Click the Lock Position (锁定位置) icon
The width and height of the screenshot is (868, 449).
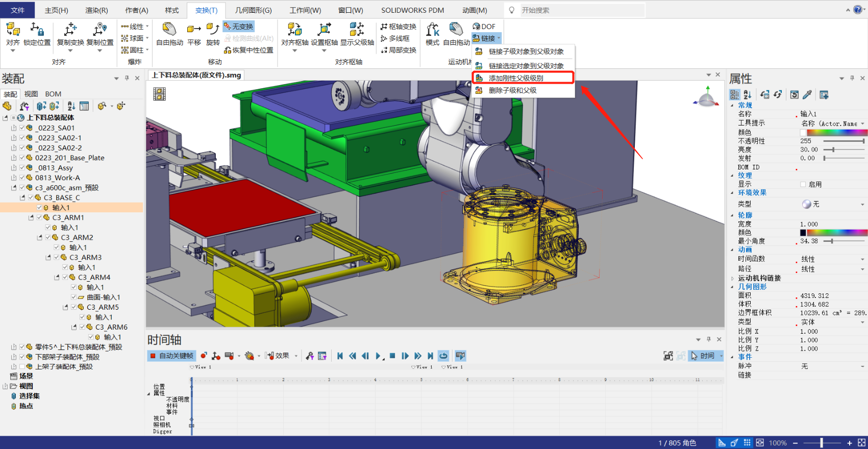(37, 30)
